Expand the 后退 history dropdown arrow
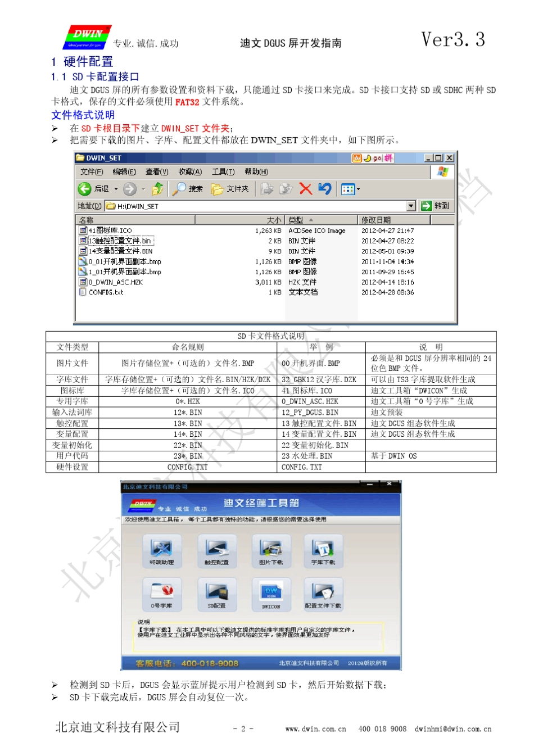This screenshot has width=534, height=756. [116, 189]
